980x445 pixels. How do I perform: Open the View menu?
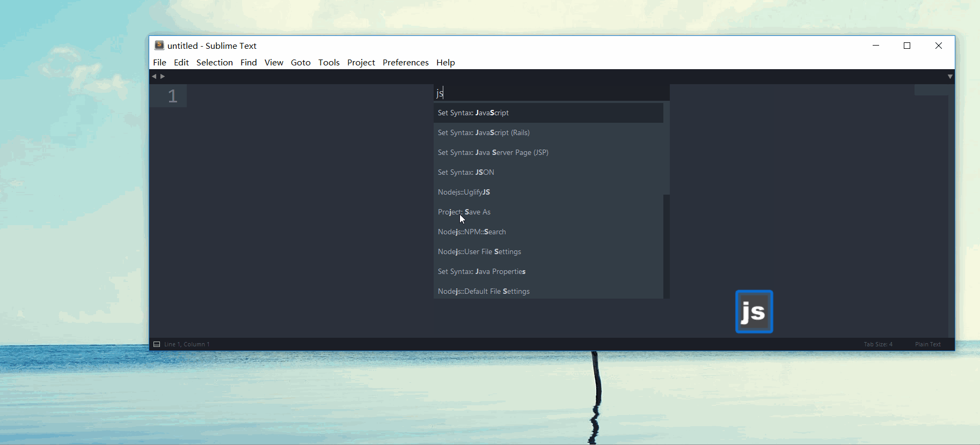pyautogui.click(x=274, y=62)
